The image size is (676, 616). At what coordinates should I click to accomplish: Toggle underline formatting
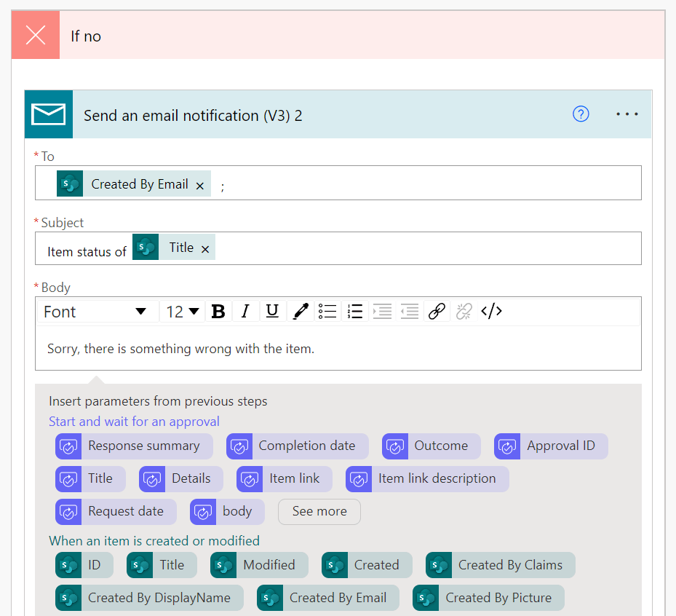pos(272,312)
